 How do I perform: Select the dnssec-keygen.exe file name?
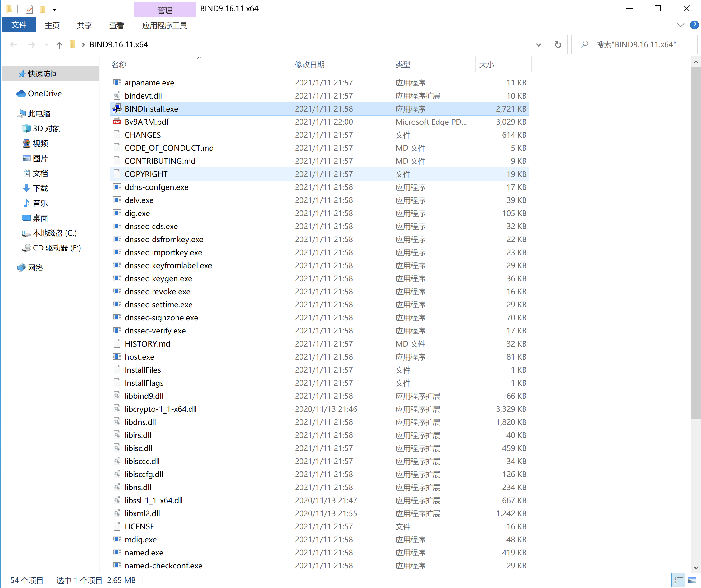pyautogui.click(x=158, y=278)
